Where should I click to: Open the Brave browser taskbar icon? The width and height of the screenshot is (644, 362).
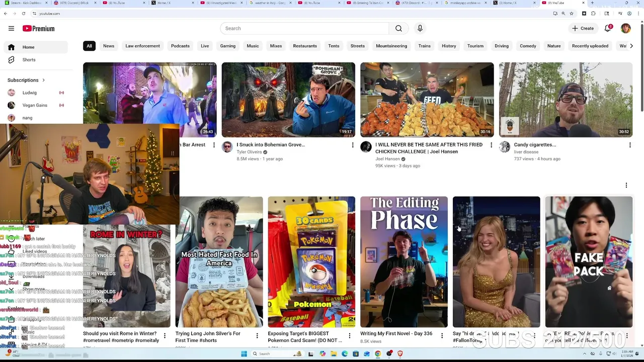click(400, 354)
